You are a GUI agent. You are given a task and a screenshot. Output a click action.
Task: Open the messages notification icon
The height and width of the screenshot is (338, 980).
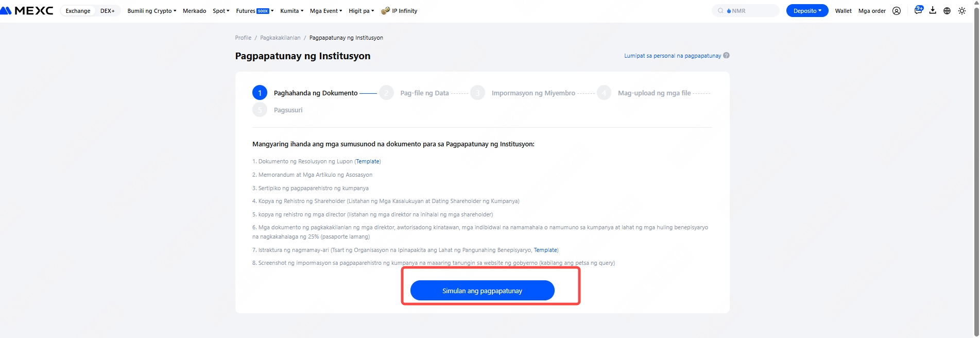[918, 10]
